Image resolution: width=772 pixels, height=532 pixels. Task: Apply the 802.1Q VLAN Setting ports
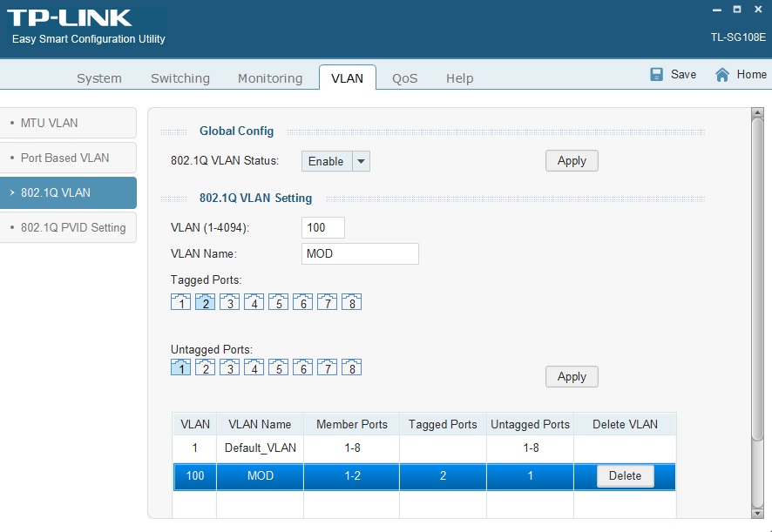572,376
